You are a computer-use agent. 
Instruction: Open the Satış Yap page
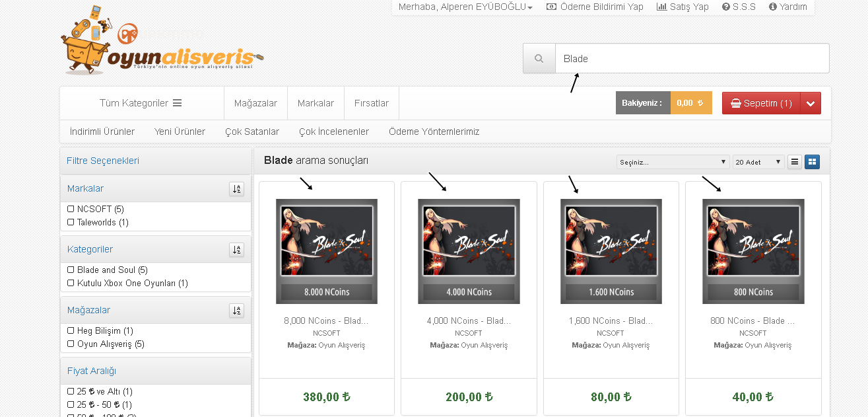coord(683,7)
